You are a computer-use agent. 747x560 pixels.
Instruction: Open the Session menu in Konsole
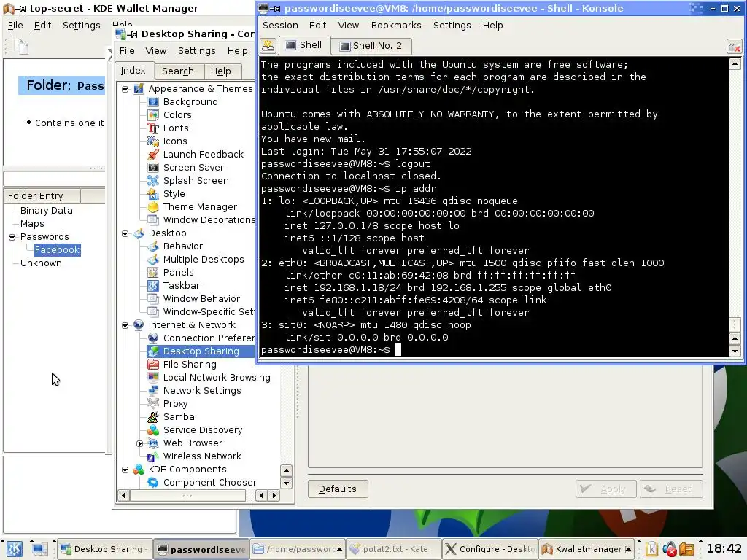(280, 26)
